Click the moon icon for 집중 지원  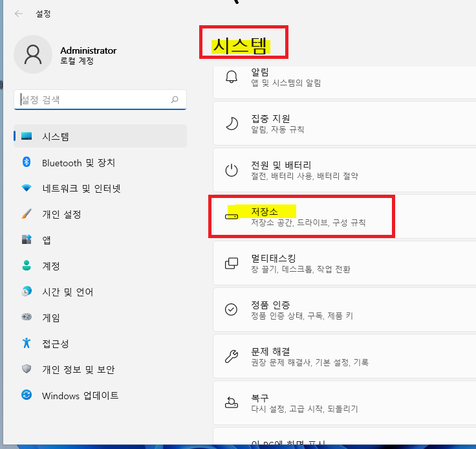pos(232,124)
